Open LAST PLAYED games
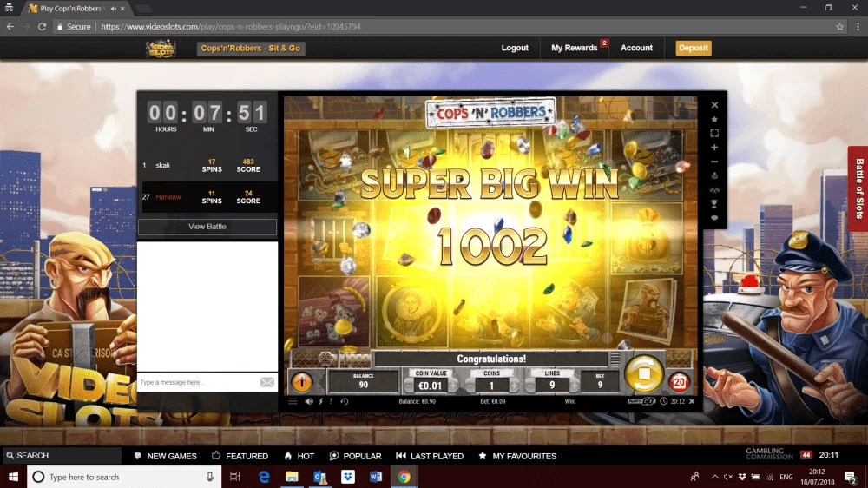The height and width of the screenshot is (488, 868). click(430, 456)
